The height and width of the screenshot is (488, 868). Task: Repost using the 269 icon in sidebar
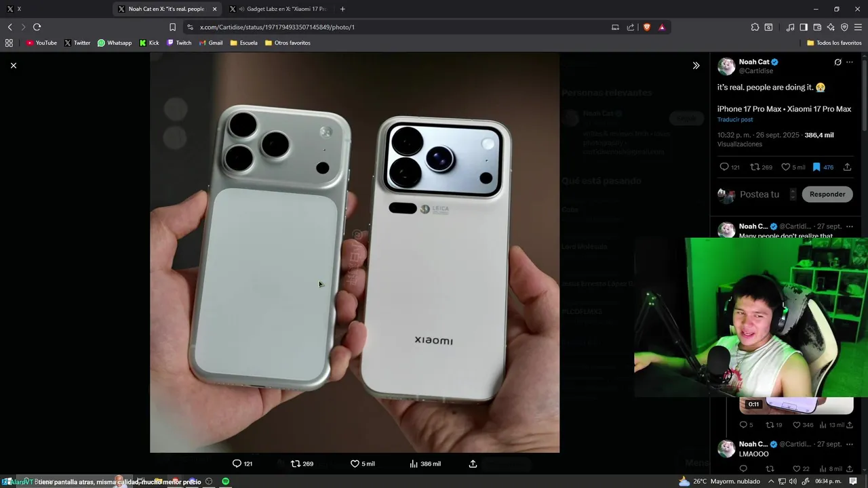click(755, 167)
